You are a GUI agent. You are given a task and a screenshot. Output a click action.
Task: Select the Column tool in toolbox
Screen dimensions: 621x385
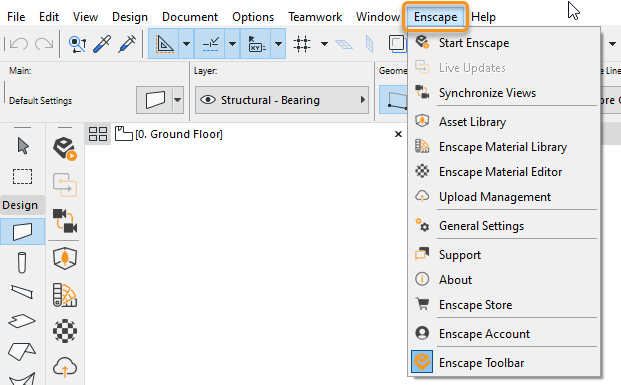(x=22, y=263)
